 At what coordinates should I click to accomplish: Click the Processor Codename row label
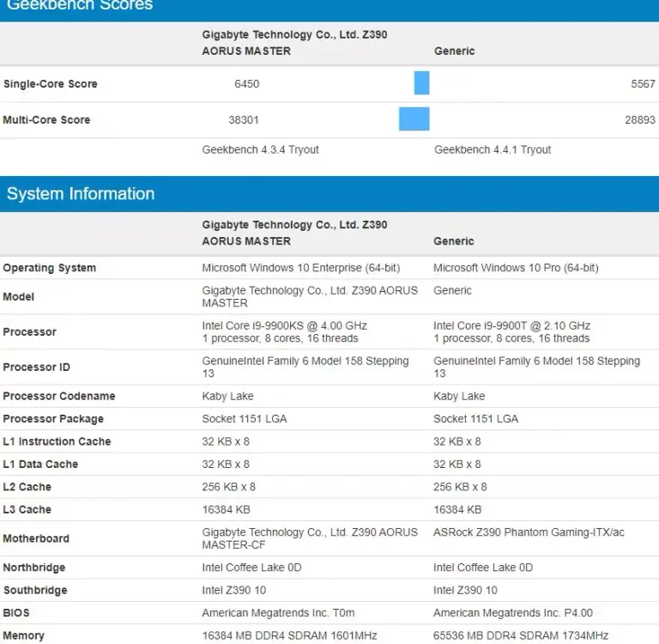click(x=59, y=396)
